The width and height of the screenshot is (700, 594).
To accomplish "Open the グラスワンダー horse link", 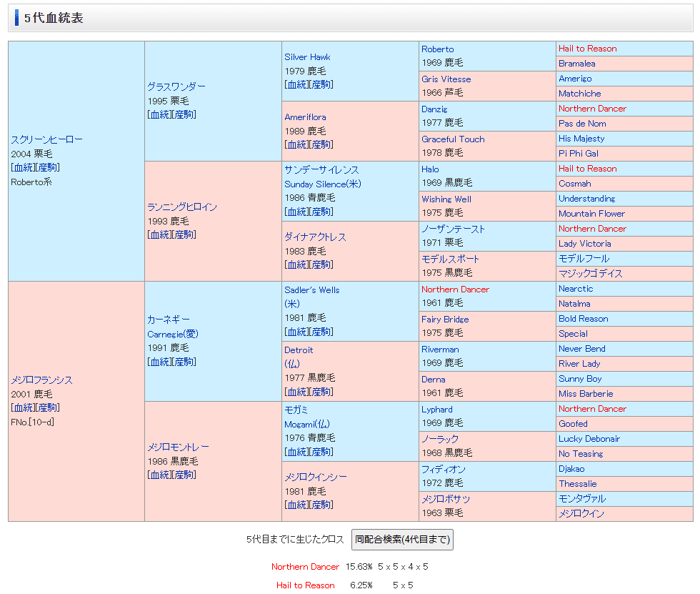I will (176, 86).
